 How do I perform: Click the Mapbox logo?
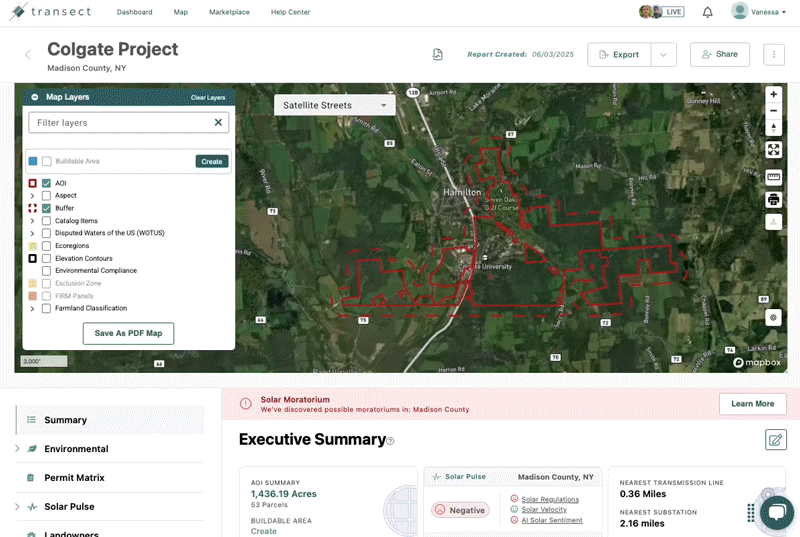[x=757, y=362]
